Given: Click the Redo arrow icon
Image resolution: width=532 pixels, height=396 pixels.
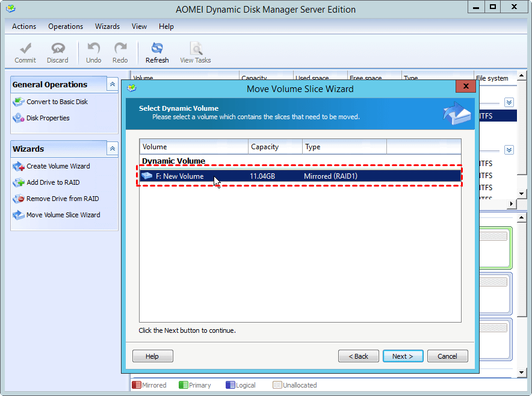Looking at the screenshot, I should pyautogui.click(x=120, y=48).
